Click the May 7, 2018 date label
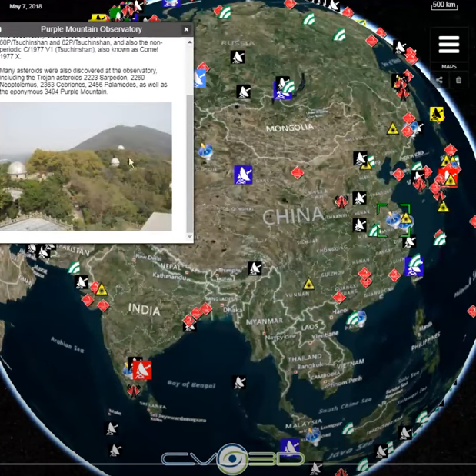The image size is (476, 476). [26, 6]
